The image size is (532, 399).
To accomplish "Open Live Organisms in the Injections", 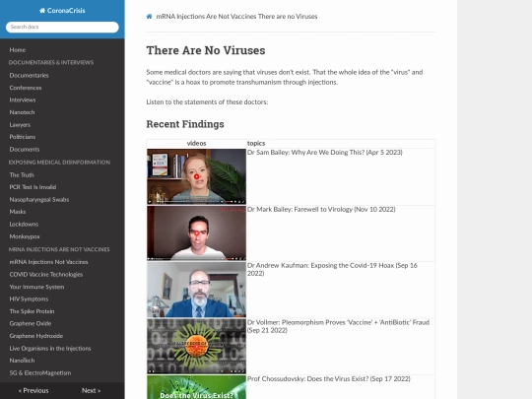I will click(x=50, y=349).
